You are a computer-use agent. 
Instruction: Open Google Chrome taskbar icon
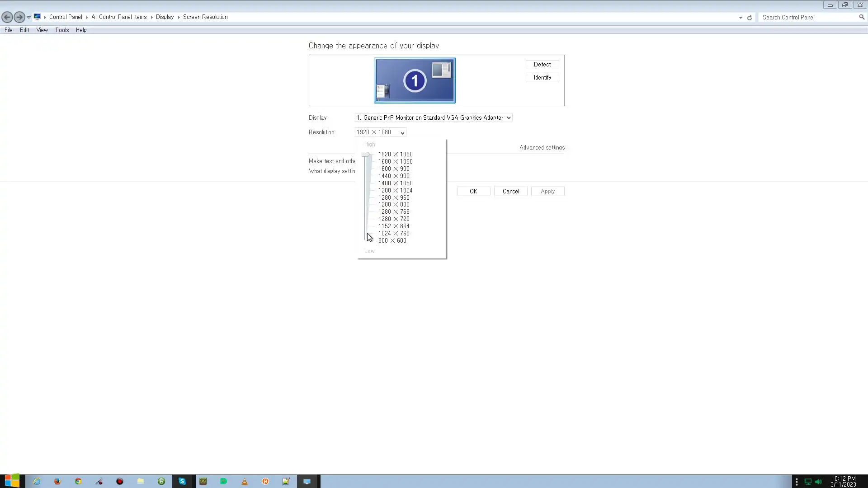tap(78, 481)
